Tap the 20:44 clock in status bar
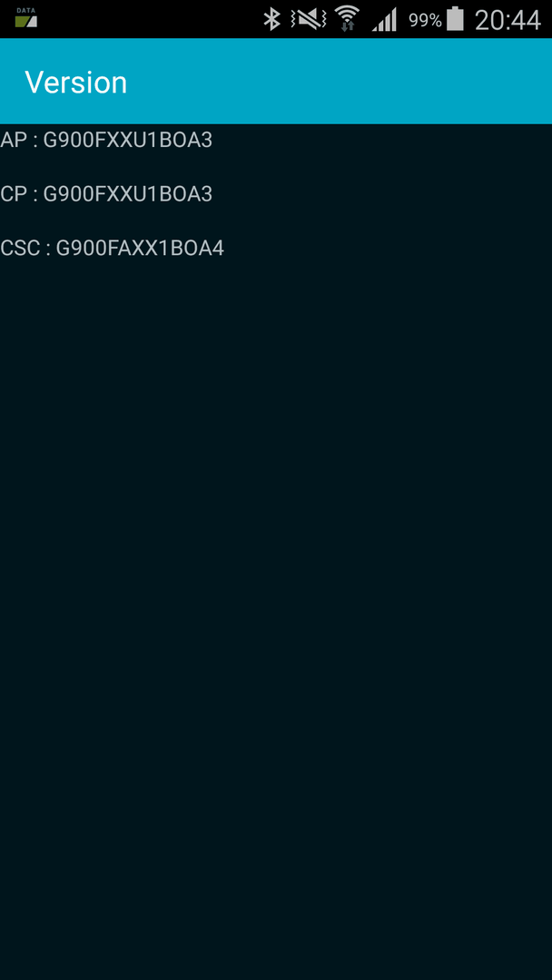This screenshot has height=980, width=552. [508, 20]
